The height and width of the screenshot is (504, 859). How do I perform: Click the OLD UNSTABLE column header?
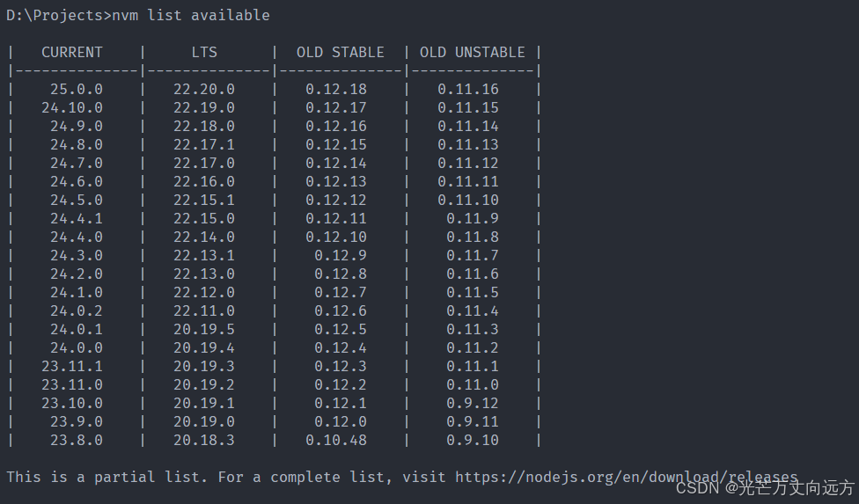coord(473,53)
